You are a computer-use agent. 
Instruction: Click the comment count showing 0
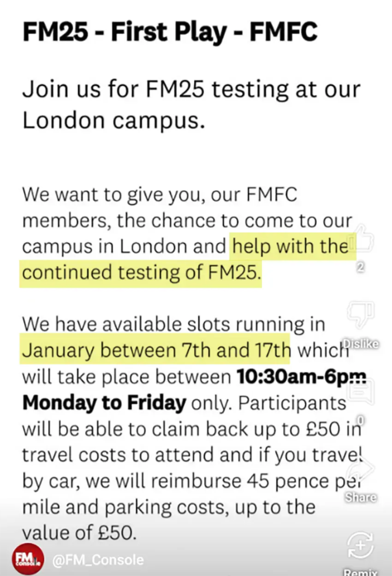tap(361, 420)
